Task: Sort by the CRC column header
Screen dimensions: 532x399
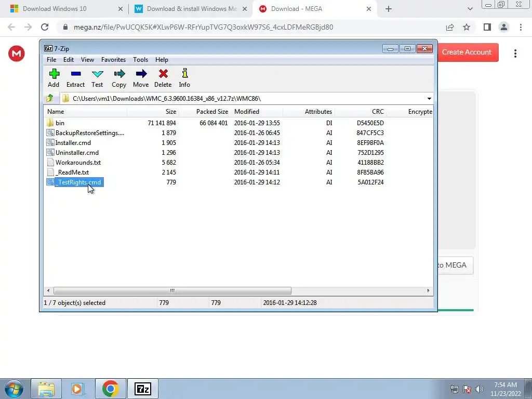Action: point(361,112)
